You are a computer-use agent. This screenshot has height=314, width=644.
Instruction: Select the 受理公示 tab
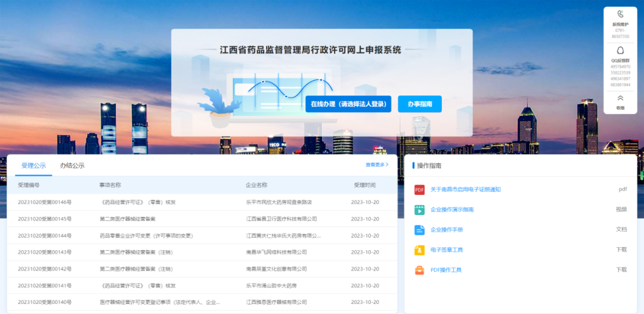click(33, 166)
